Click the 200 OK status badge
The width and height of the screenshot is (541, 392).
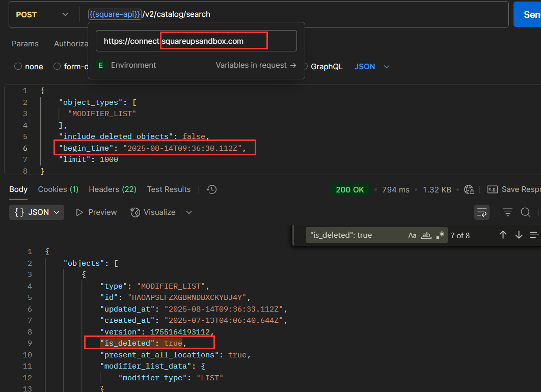(x=349, y=189)
